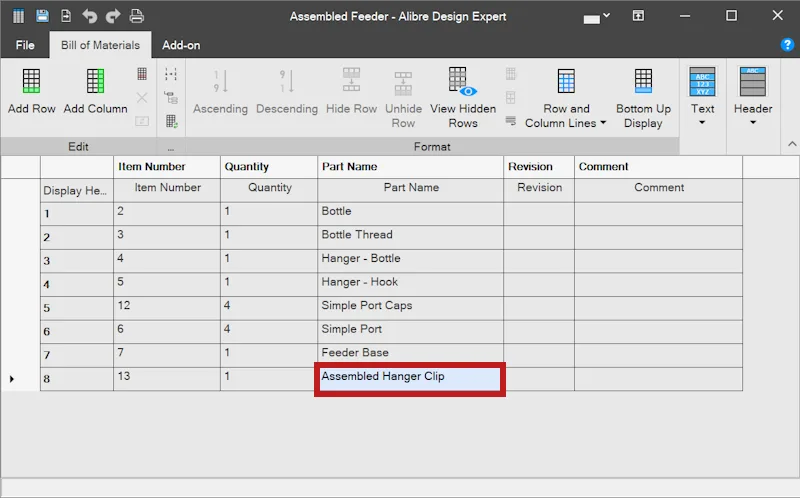This screenshot has height=498, width=800.
Task: Click the hierarchy tree icon below dashed selection icon
Action: (171, 97)
